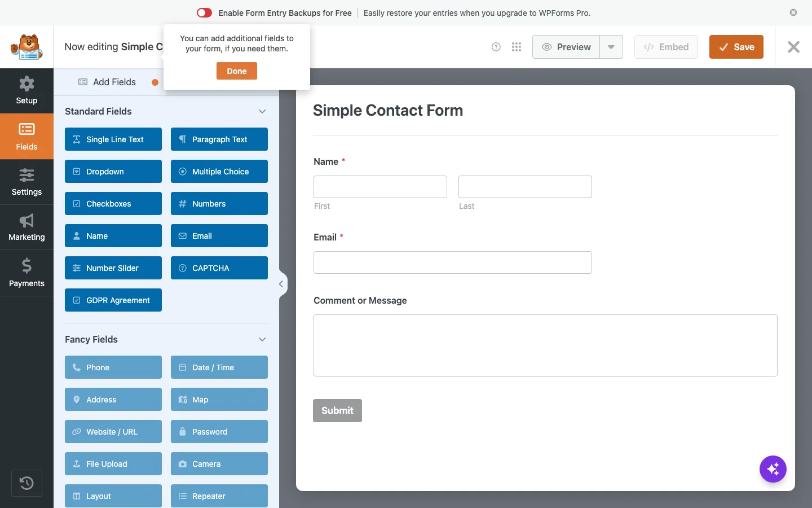The height and width of the screenshot is (508, 812).
Task: Toggle Enable Form Entry Backups switch
Action: pyautogui.click(x=204, y=12)
